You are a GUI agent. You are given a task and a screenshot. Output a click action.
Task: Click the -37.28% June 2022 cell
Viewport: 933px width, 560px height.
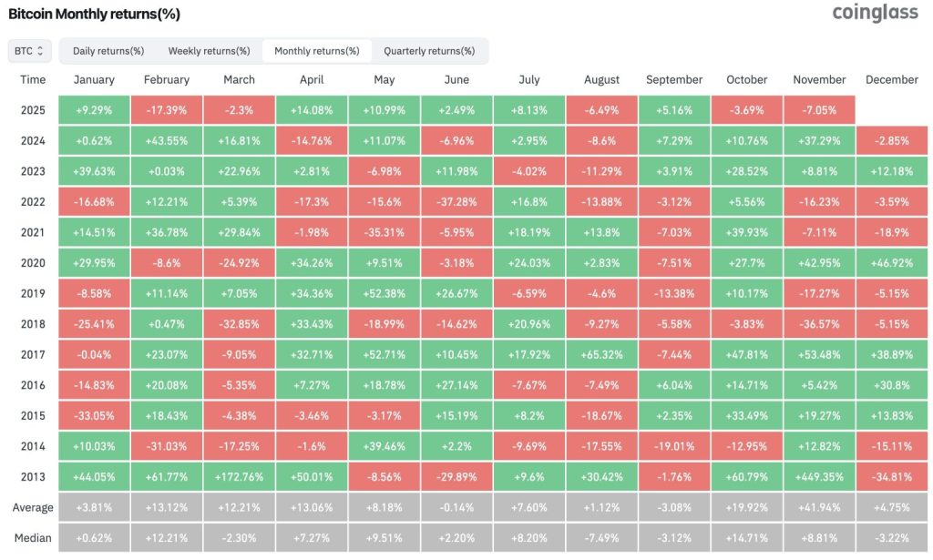point(456,201)
